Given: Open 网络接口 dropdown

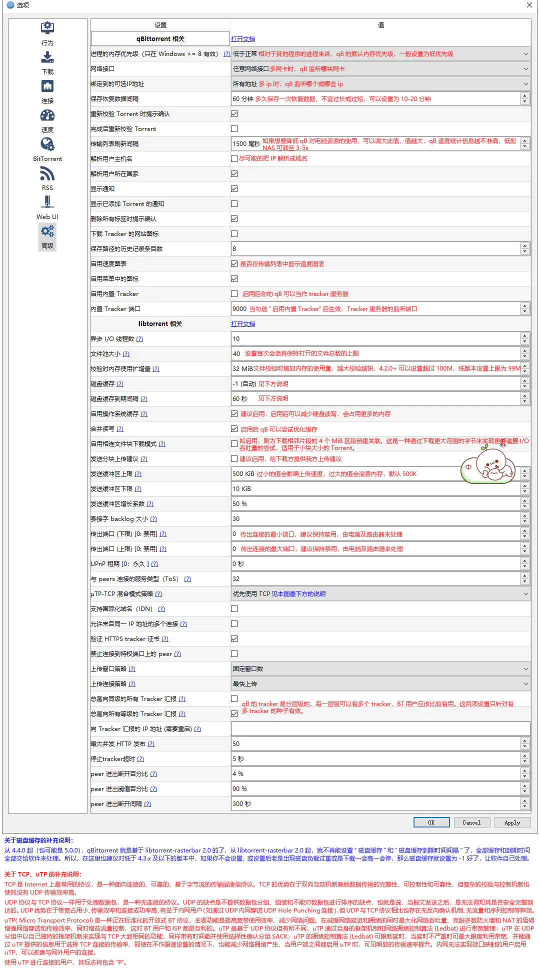Looking at the screenshot, I should point(380,69).
